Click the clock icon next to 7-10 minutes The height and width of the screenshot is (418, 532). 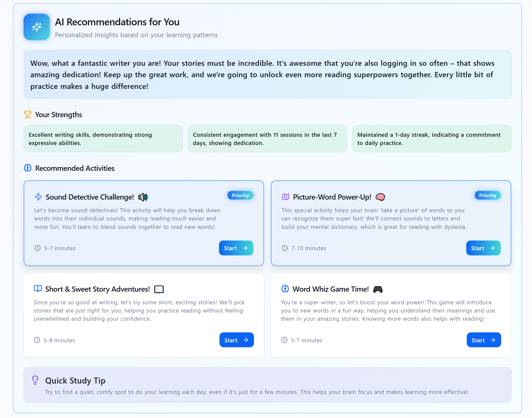(x=285, y=248)
